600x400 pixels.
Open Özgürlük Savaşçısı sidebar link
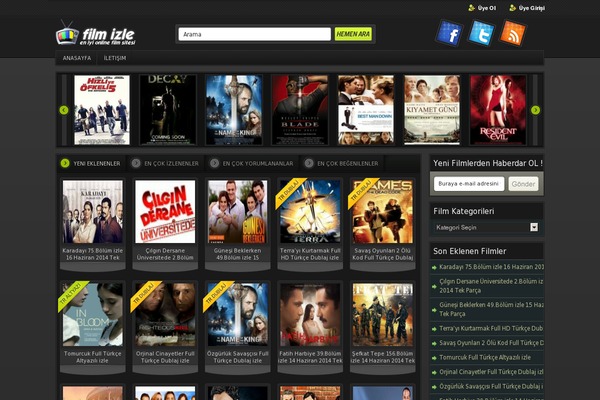coord(491,387)
